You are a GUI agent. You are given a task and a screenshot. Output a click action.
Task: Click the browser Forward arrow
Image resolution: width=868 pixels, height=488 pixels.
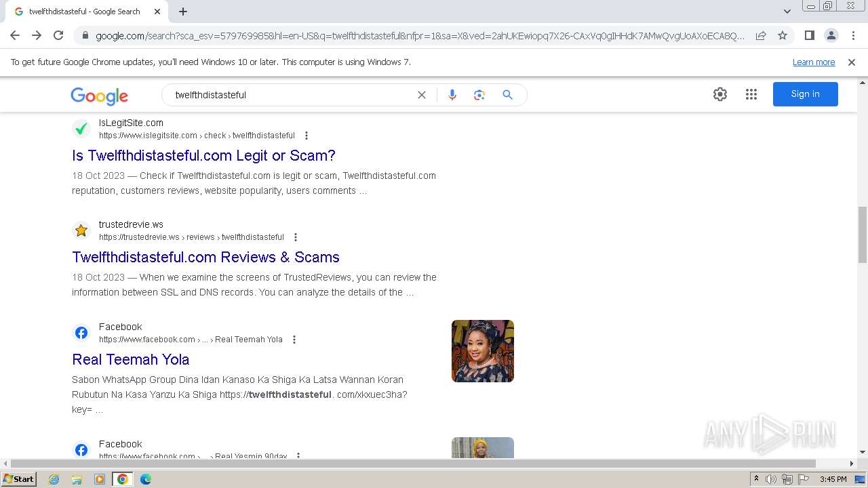point(37,35)
